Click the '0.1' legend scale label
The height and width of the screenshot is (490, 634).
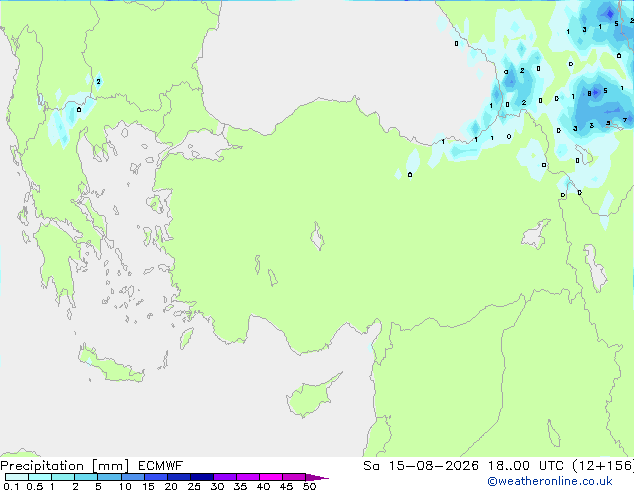click(x=11, y=486)
